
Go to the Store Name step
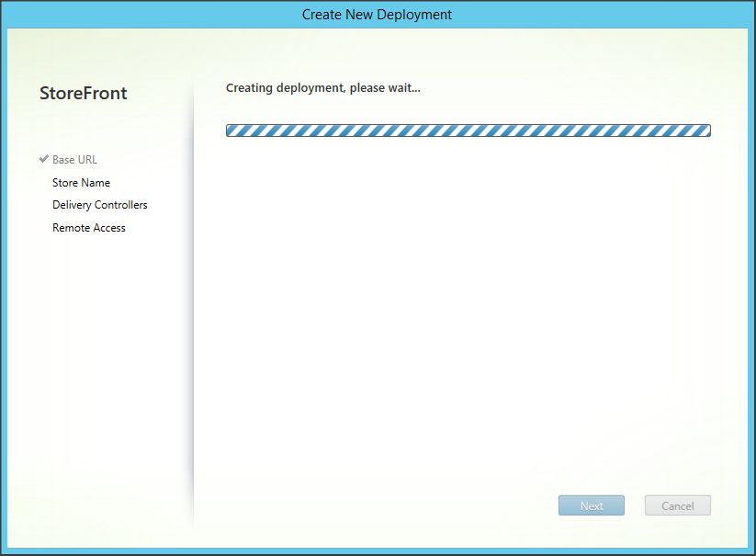coord(81,183)
